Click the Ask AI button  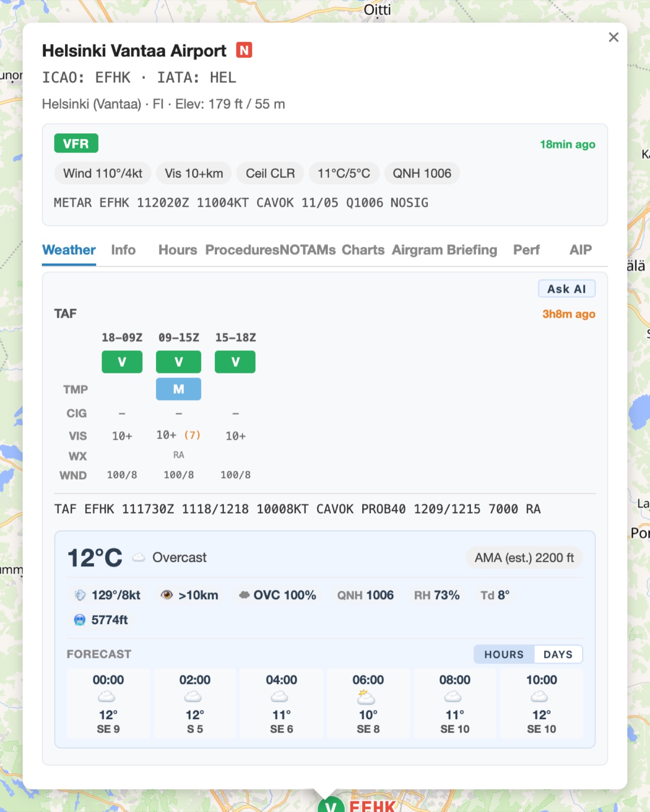[566, 289]
